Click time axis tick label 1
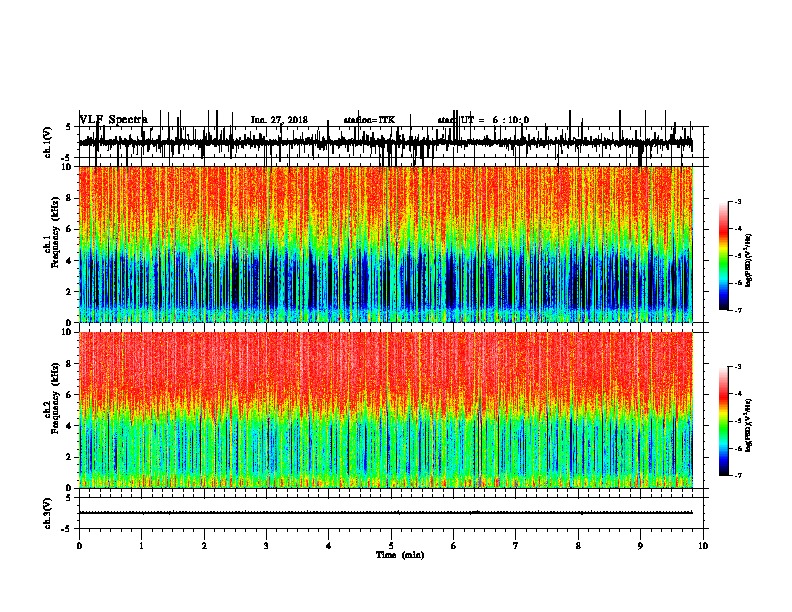This screenshot has width=792, height=612. [141, 546]
